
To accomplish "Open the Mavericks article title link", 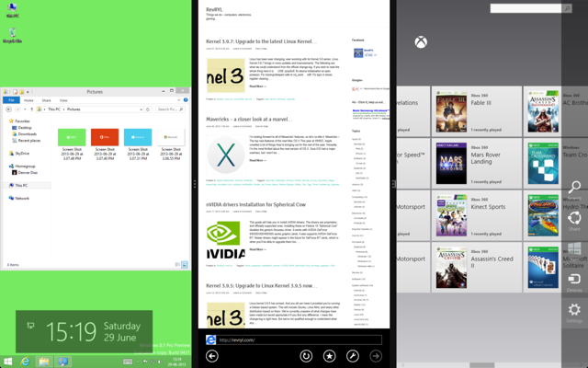I will pyautogui.click(x=249, y=119).
